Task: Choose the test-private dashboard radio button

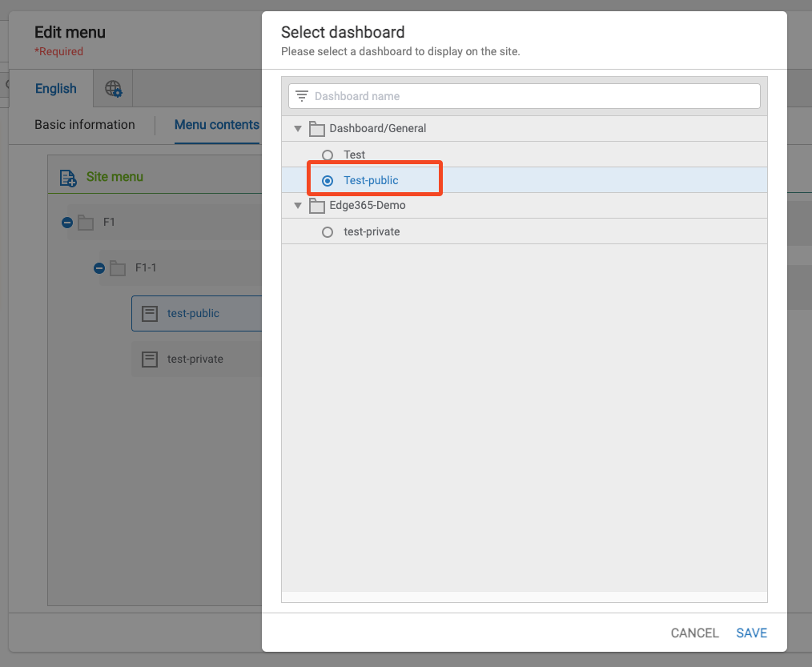Action: coord(328,232)
